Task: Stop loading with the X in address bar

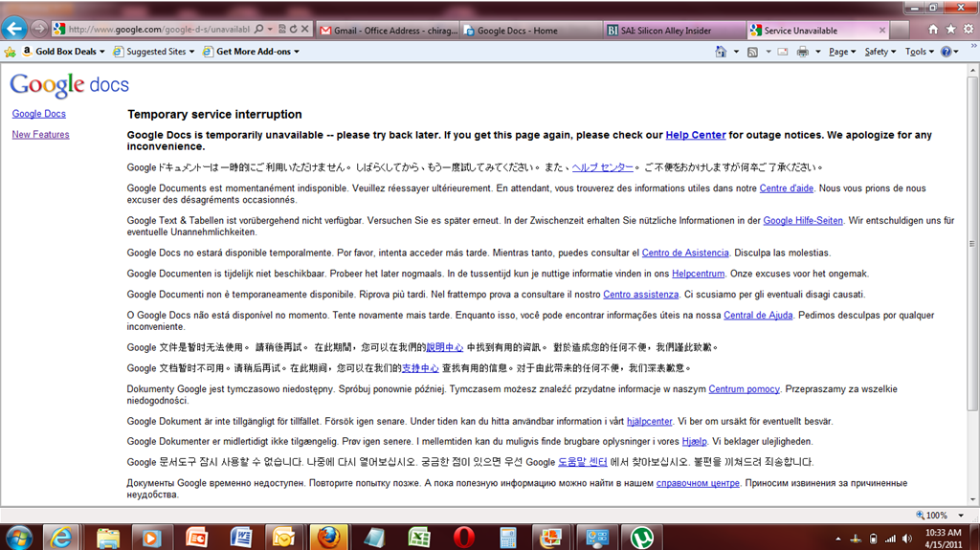Action: 305,29
